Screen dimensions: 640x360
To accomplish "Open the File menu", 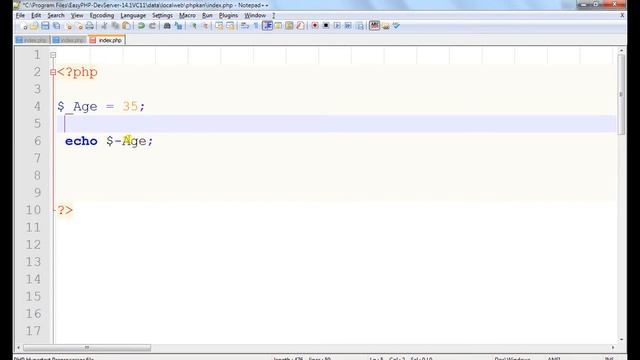I will tap(20, 16).
